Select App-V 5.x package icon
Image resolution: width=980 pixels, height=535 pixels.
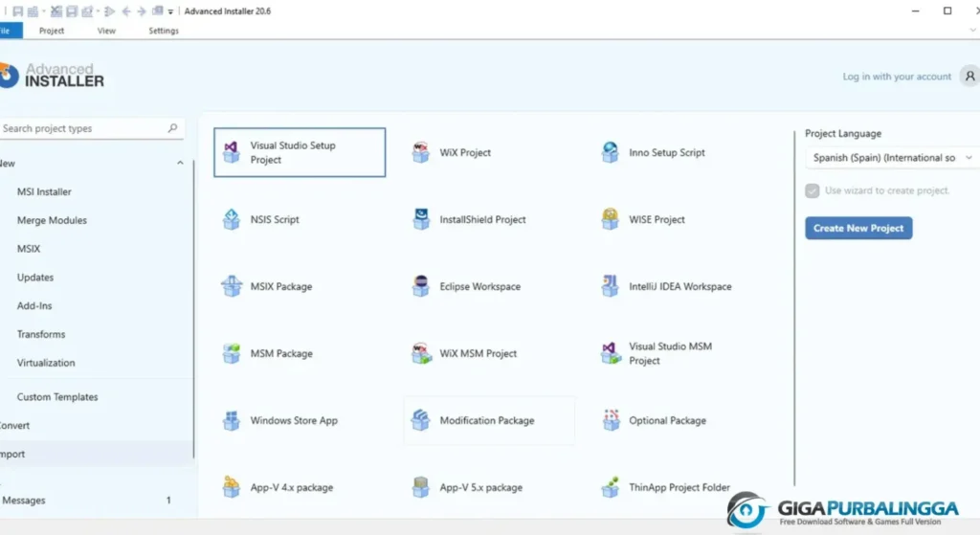(x=421, y=487)
